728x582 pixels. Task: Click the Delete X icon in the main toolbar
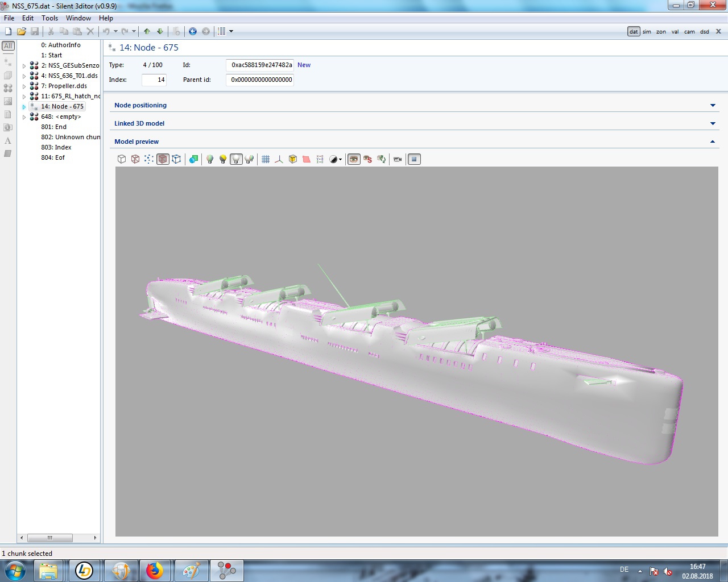[x=90, y=31]
